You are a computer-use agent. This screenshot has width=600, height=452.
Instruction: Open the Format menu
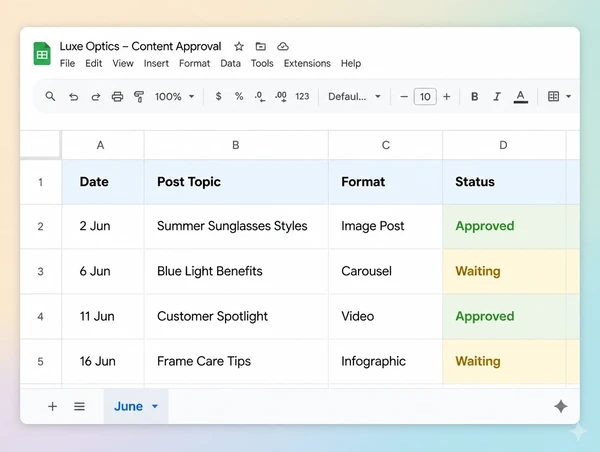point(194,63)
